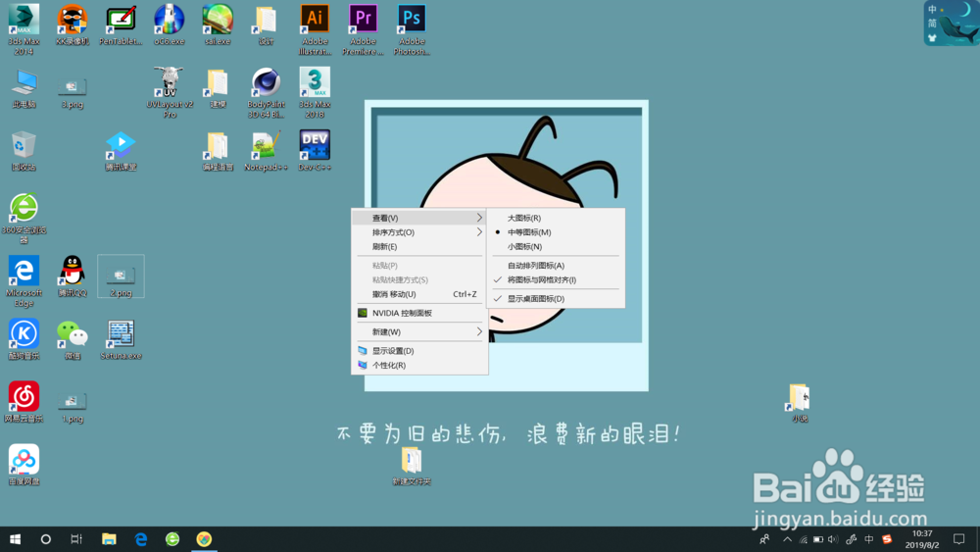980x552 pixels.
Task: Select the 此电脑 (This PC) icon
Action: point(24,88)
